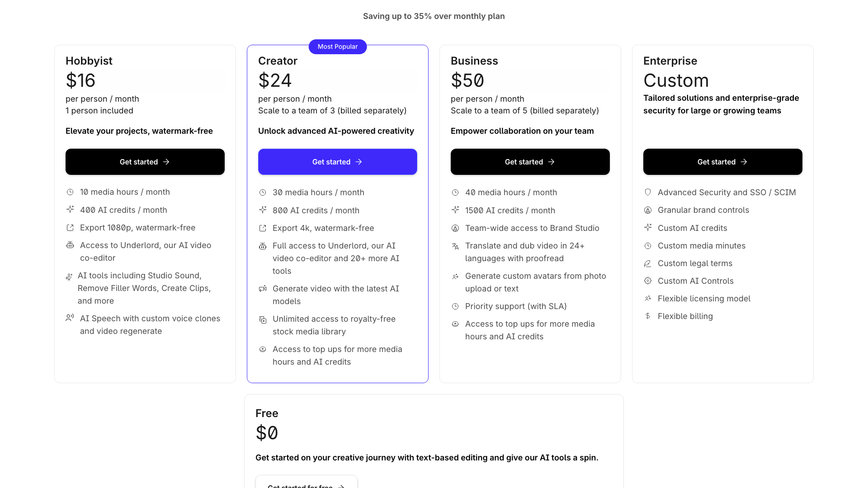Click the dollar icon next to "Flexible billing"
Image resolution: width=868 pixels, height=488 pixels.
point(648,316)
